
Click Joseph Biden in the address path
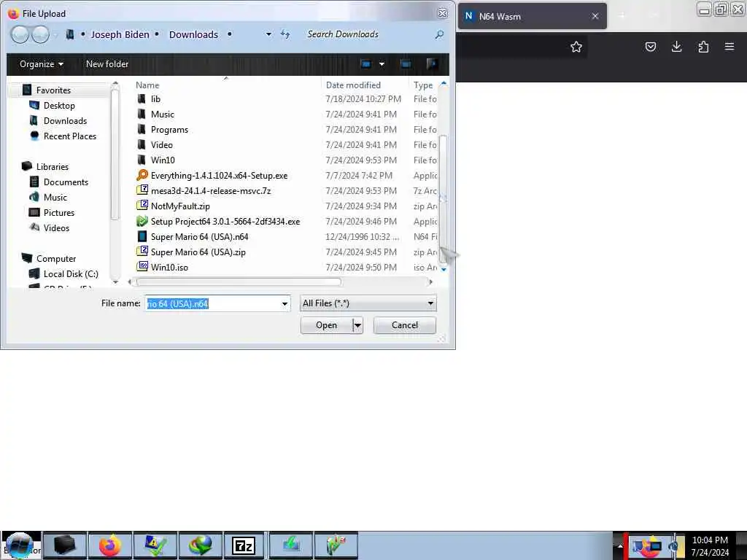(x=120, y=35)
